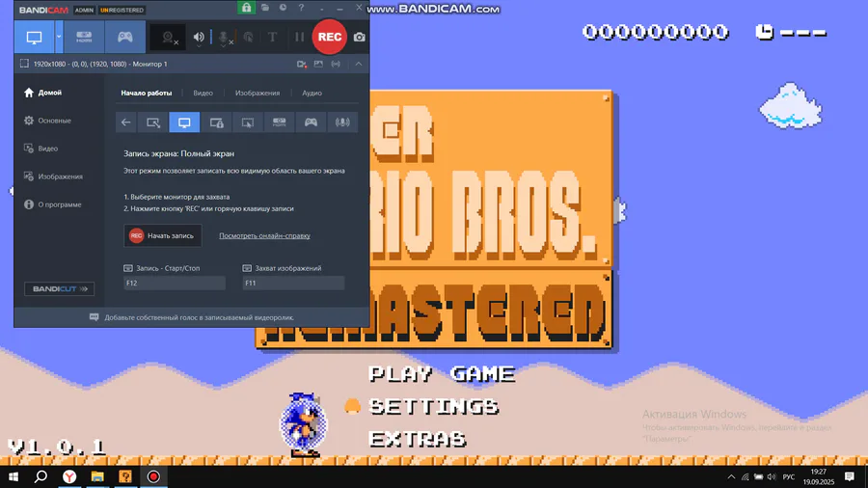This screenshot has width=868, height=488.
Task: Click the add-your-voice tip message
Action: point(192,317)
